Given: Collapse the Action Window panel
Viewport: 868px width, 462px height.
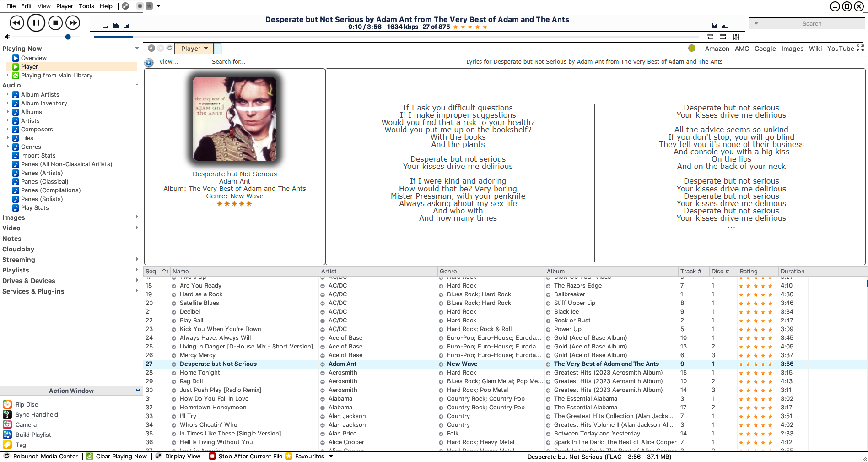Looking at the screenshot, I should point(138,391).
